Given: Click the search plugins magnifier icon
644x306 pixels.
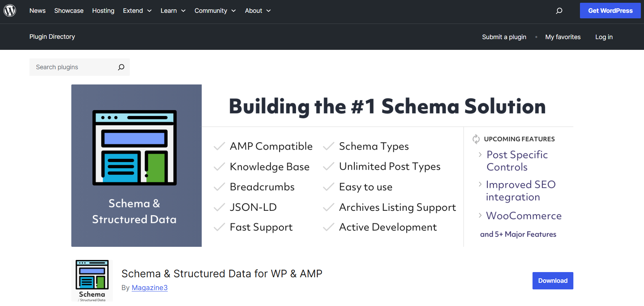Looking at the screenshot, I should [x=121, y=67].
